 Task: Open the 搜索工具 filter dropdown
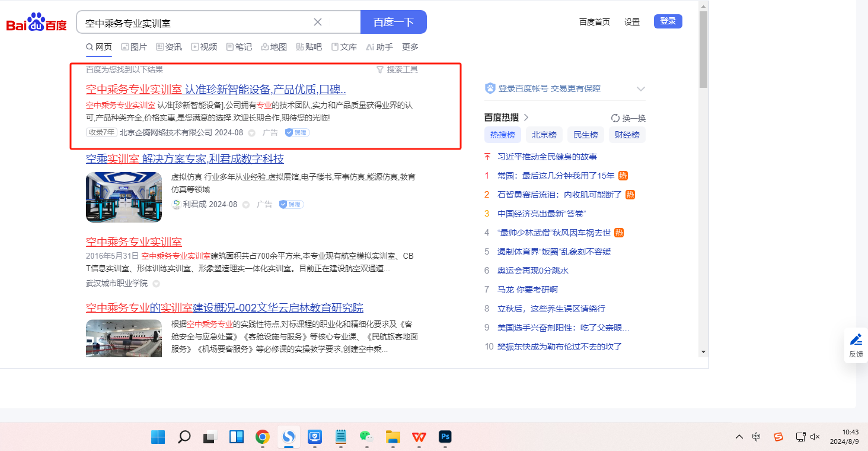point(397,69)
